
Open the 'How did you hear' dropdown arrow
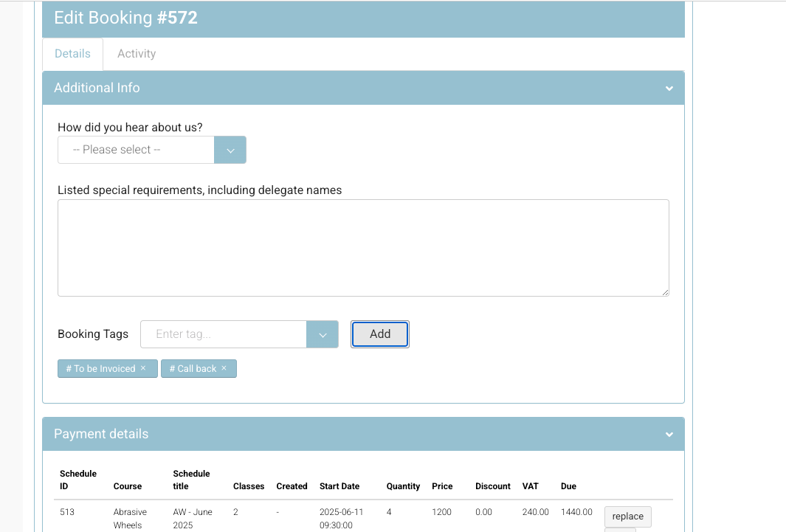point(230,150)
